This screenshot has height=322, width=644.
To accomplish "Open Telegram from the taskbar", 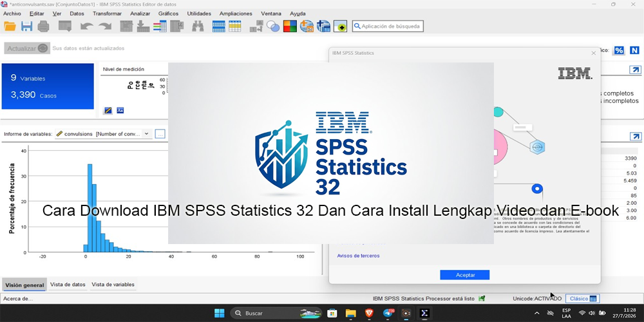I will point(388,313).
